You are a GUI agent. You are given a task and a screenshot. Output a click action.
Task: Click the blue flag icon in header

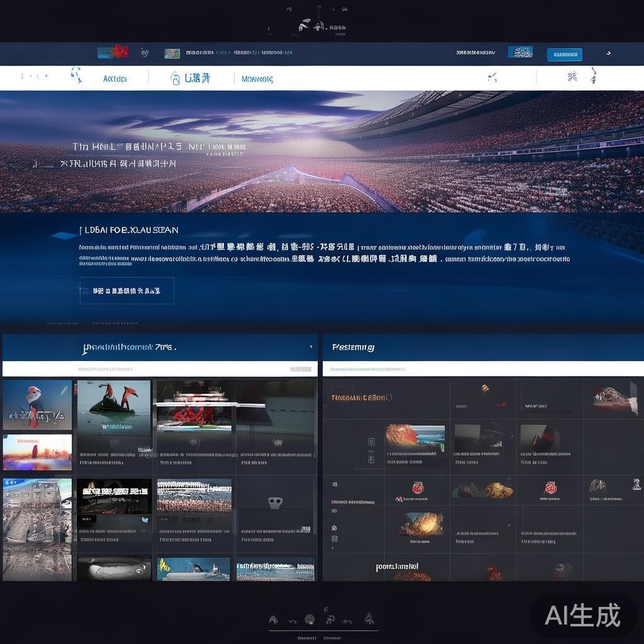(x=519, y=52)
